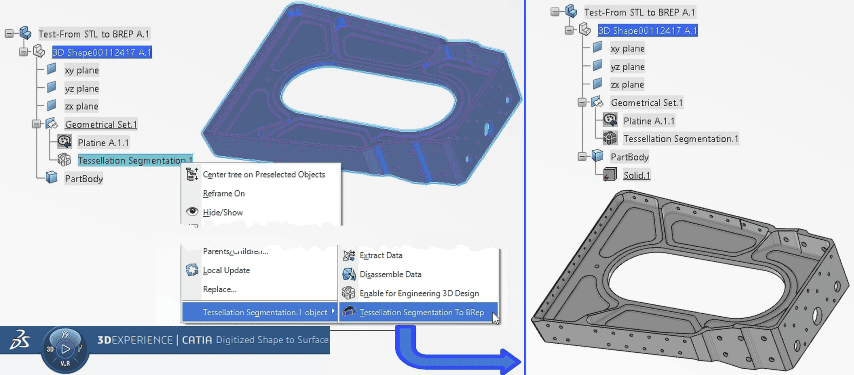Select PartBody in left tree

coord(84,178)
